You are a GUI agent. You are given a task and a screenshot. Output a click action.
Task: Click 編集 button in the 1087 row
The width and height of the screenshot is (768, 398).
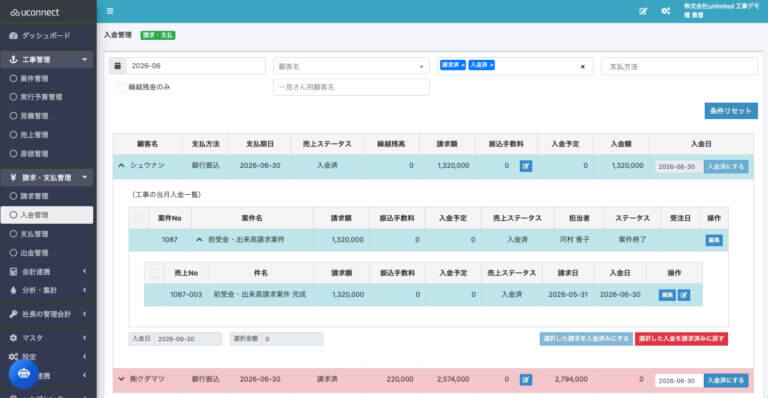[x=714, y=240]
